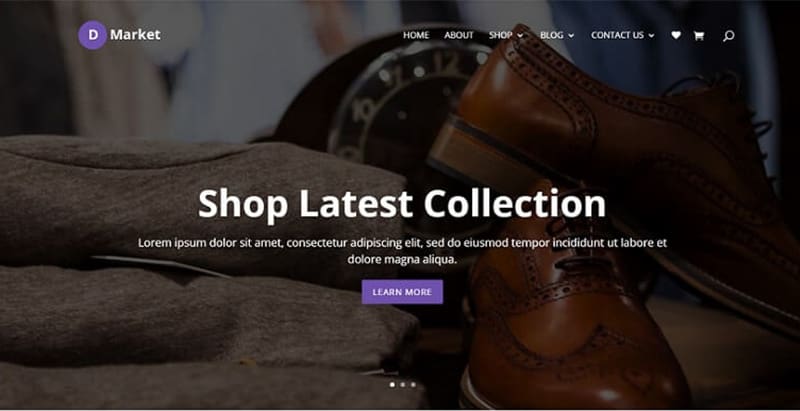Open the BLOG menu label
The height and width of the screenshot is (411, 800).
click(552, 35)
